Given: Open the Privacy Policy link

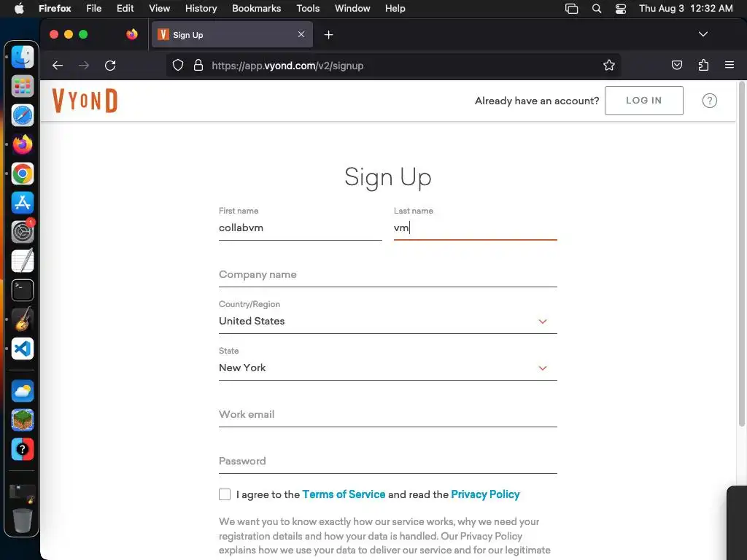Looking at the screenshot, I should tap(485, 494).
